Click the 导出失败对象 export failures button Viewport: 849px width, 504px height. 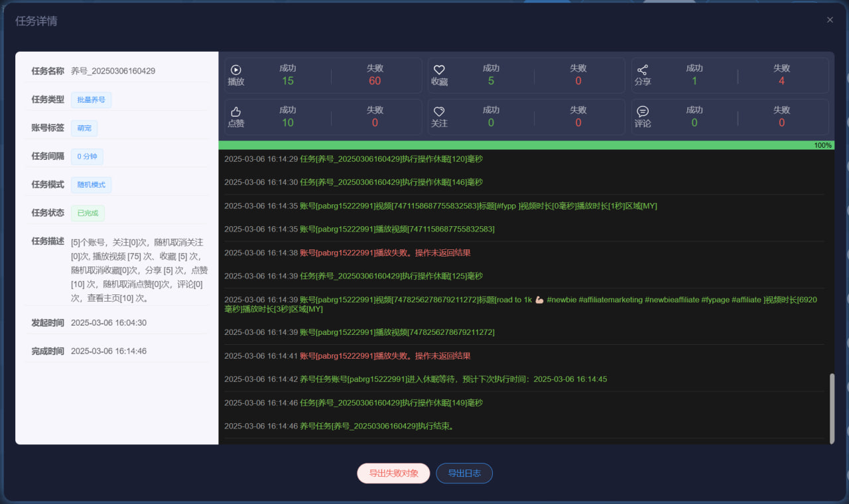pos(393,473)
